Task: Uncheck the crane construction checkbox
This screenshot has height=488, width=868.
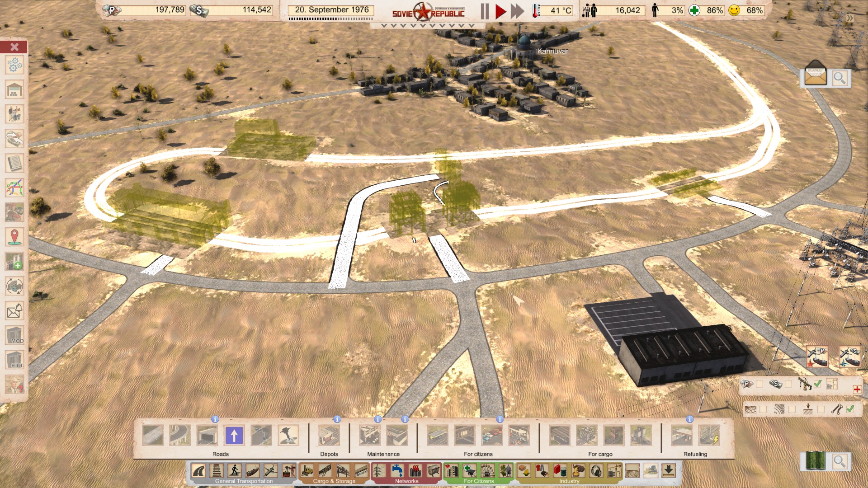Action: point(817,384)
